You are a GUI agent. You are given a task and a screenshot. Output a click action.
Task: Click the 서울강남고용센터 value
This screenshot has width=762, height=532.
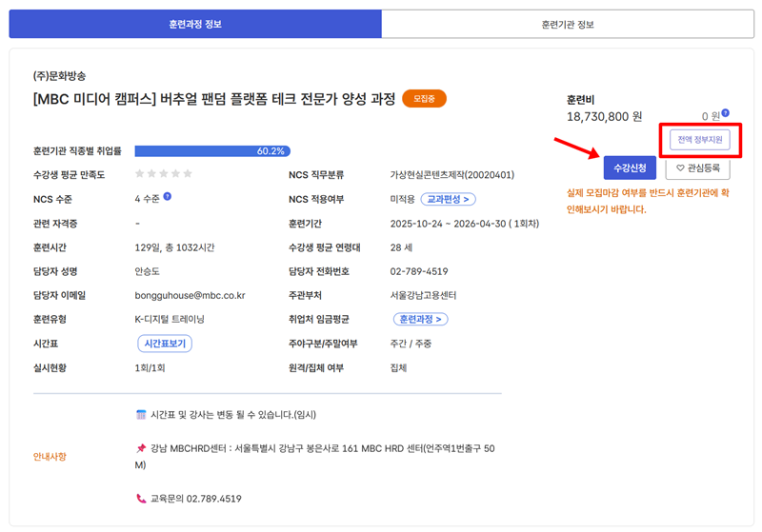pyautogui.click(x=423, y=295)
